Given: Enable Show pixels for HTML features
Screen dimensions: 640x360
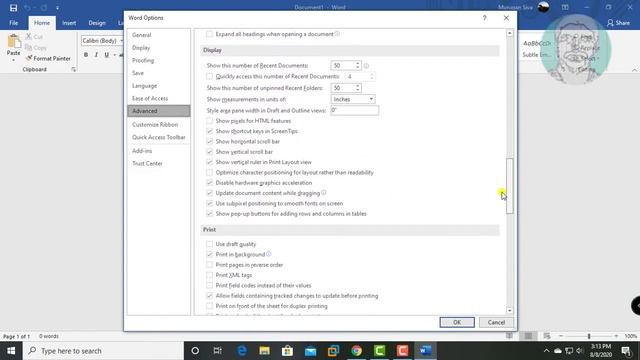Looking at the screenshot, I should click(x=209, y=121).
